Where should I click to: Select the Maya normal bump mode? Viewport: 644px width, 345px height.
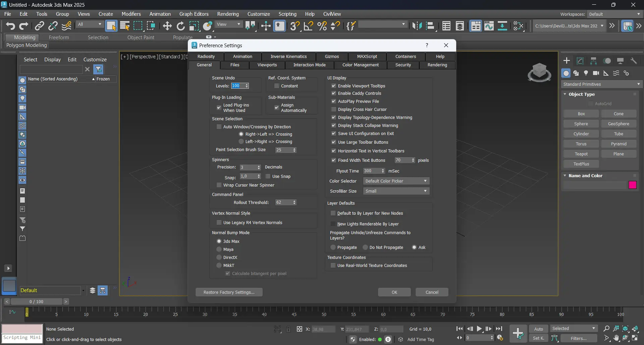point(219,249)
